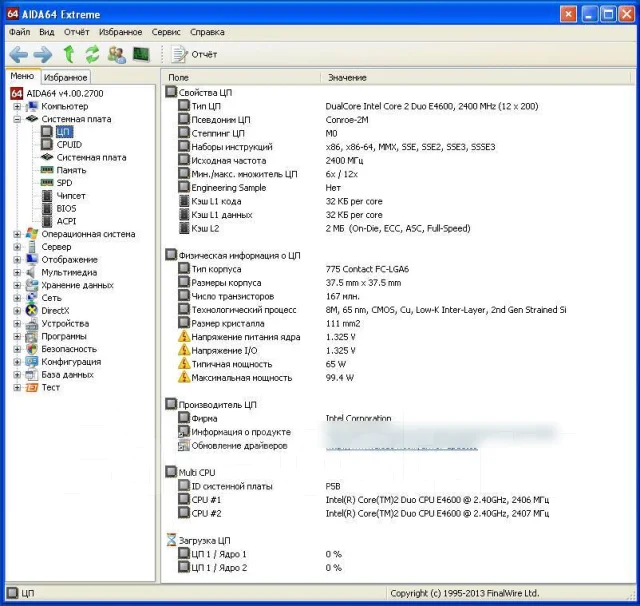Open the Избранное menu in menu bar
Screen dimensions: 640x606
click(x=120, y=32)
